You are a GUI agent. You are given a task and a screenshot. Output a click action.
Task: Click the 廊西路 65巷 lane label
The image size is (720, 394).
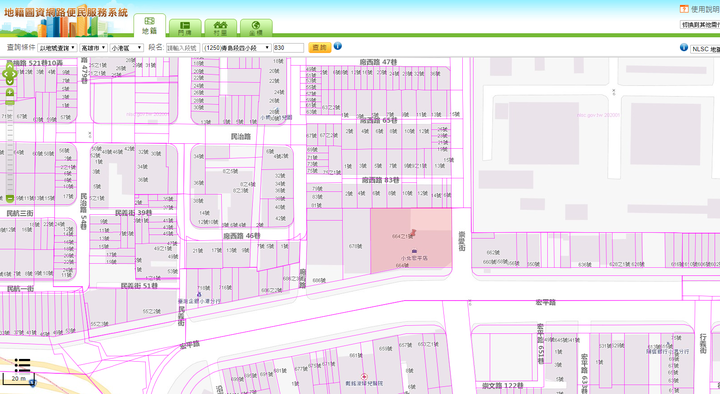point(379,120)
